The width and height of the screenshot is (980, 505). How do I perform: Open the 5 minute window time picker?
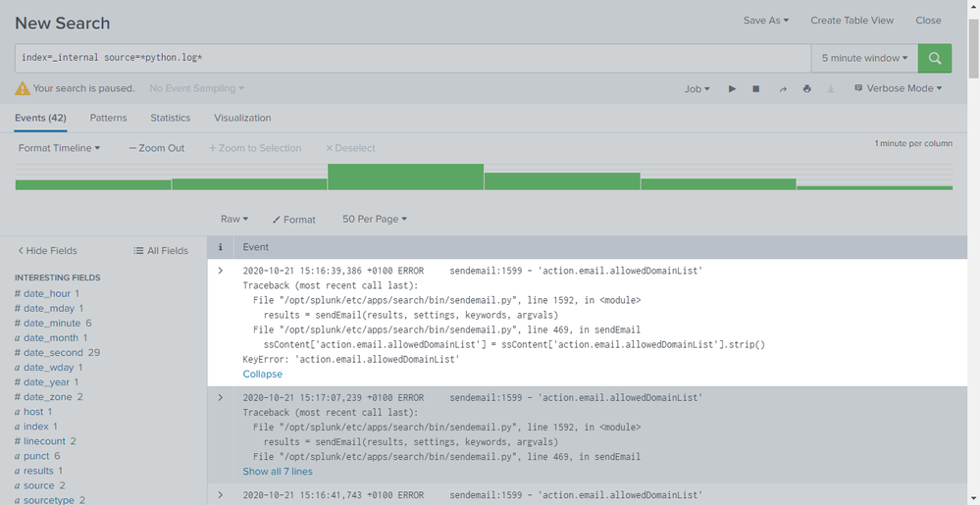[x=864, y=59]
